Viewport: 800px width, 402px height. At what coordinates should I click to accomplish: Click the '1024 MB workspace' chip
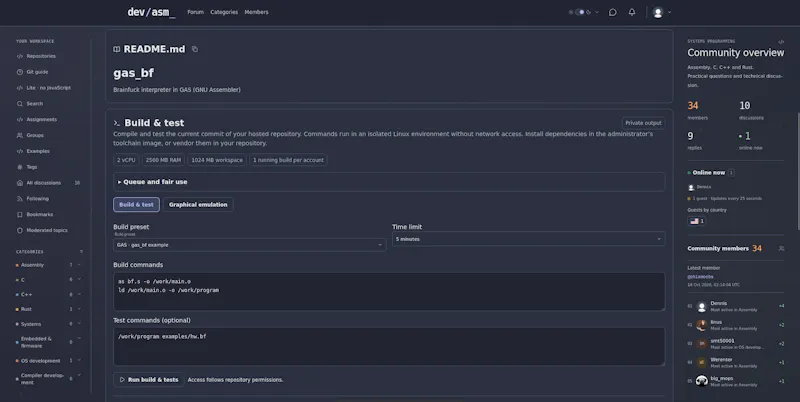(217, 160)
